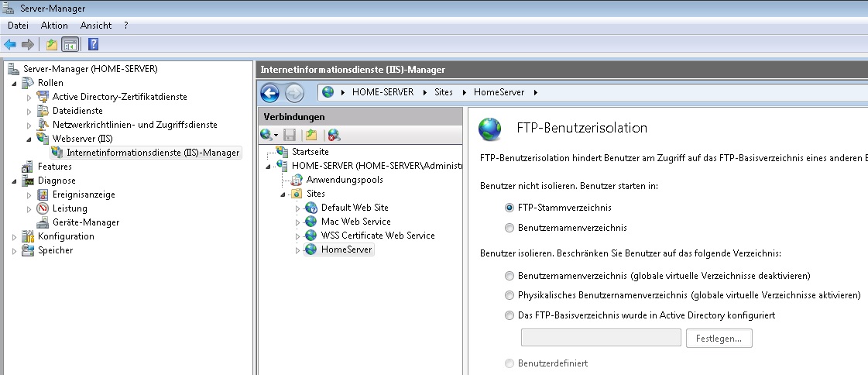Choose Physikalisches Benutzernamenverzeichnis radio option
The height and width of the screenshot is (375, 868).
click(509, 295)
